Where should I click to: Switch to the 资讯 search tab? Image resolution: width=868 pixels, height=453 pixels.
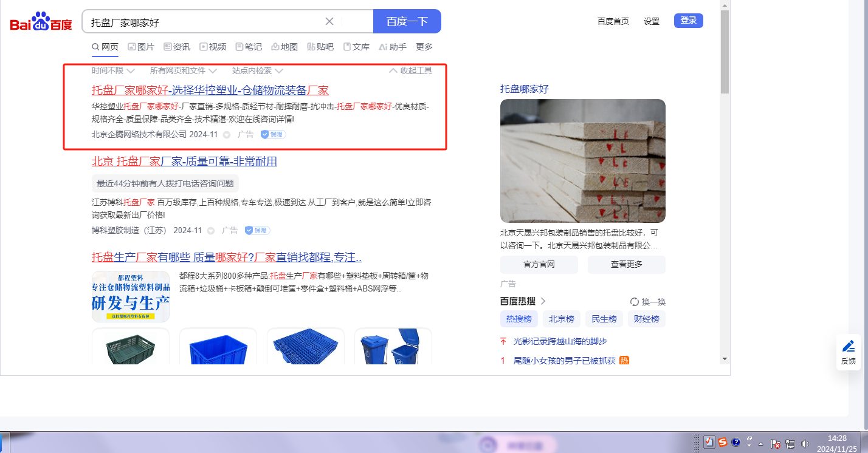click(x=177, y=47)
